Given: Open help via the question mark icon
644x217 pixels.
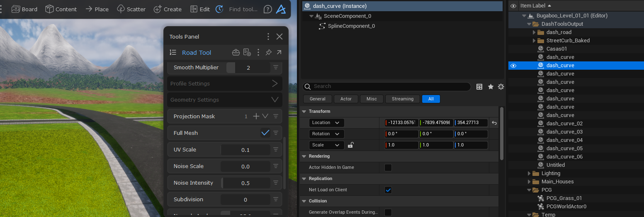Looking at the screenshot, I should 268,9.
